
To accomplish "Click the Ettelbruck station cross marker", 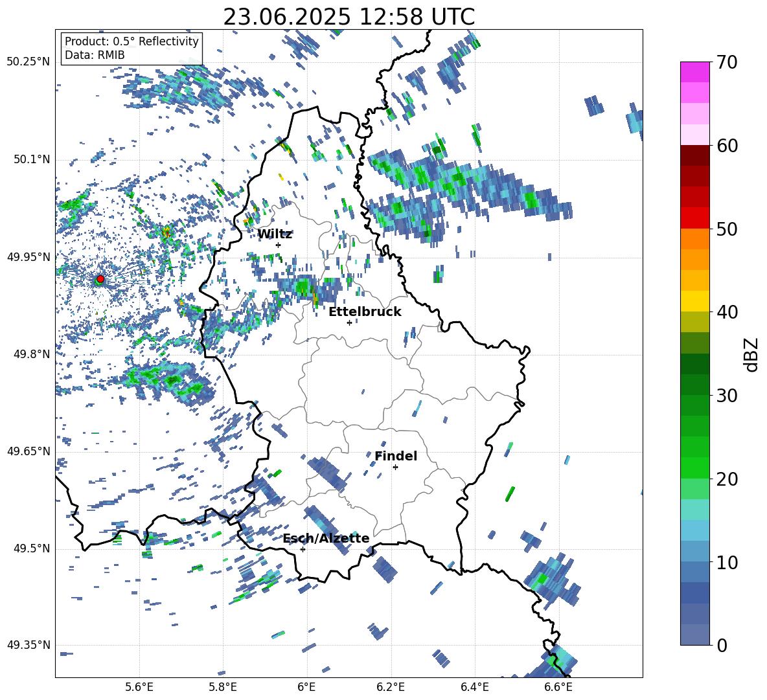I will point(349,322).
